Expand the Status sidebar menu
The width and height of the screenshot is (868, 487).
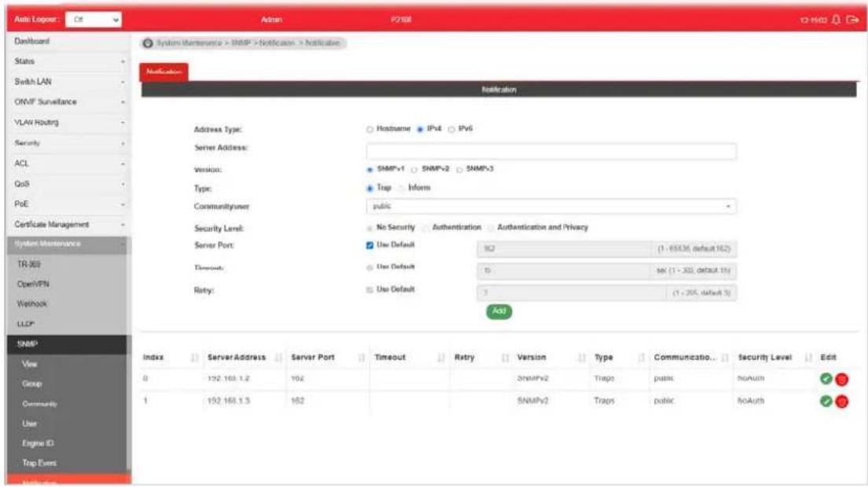pos(68,61)
